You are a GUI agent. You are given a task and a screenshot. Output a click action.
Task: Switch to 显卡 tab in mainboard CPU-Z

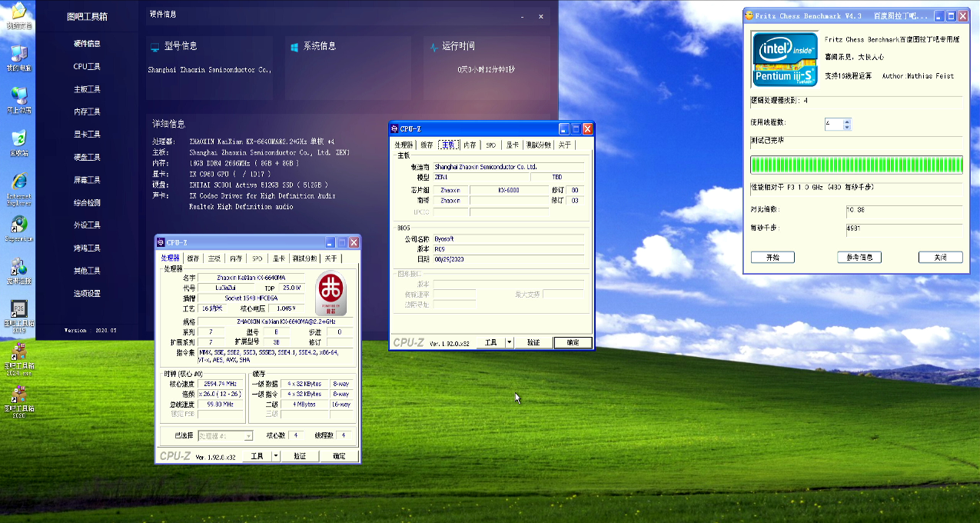[512, 145]
